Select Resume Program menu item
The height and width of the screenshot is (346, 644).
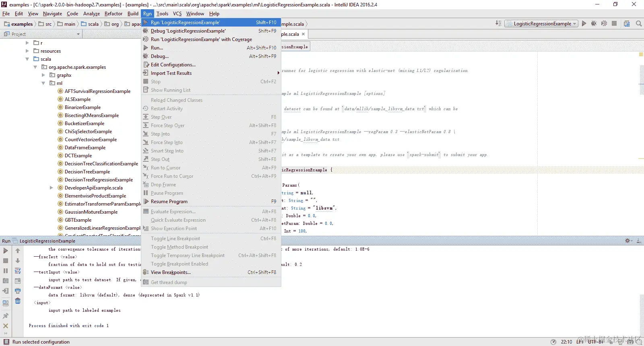(211, 202)
